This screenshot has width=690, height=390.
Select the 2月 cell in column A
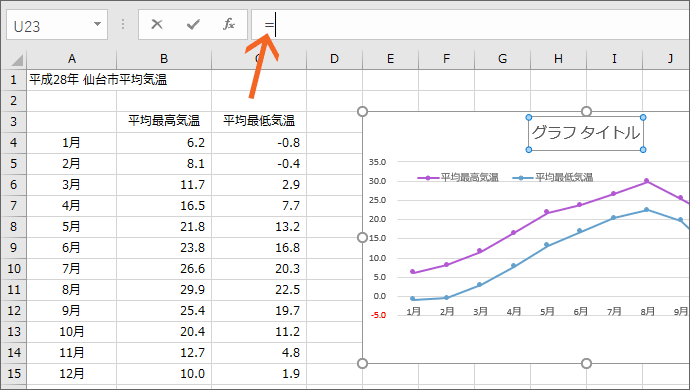[71, 164]
